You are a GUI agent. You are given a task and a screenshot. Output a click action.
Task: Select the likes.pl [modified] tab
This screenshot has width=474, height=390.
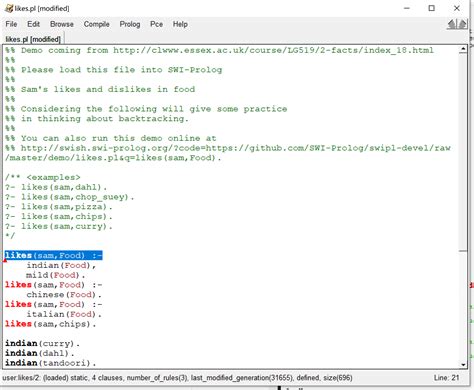coord(33,39)
